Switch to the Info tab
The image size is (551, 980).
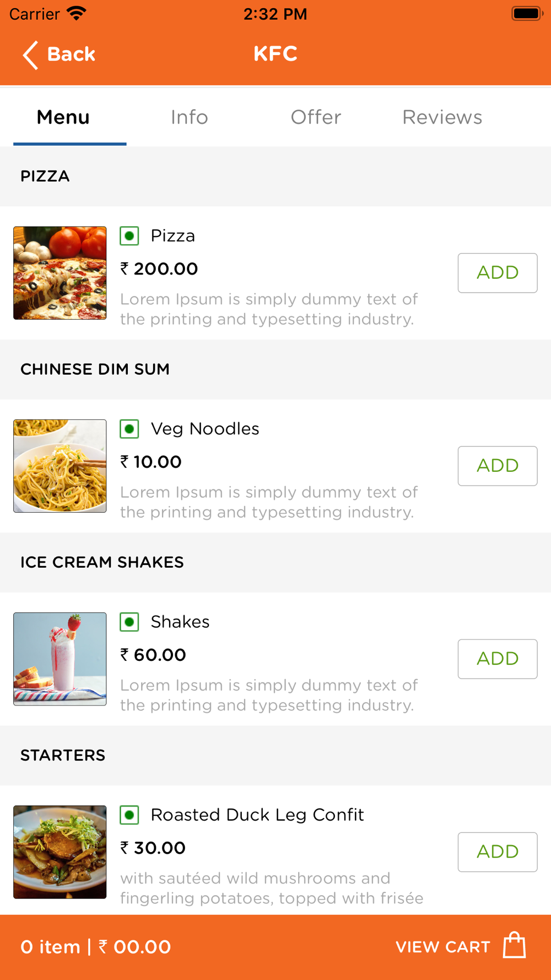point(189,117)
